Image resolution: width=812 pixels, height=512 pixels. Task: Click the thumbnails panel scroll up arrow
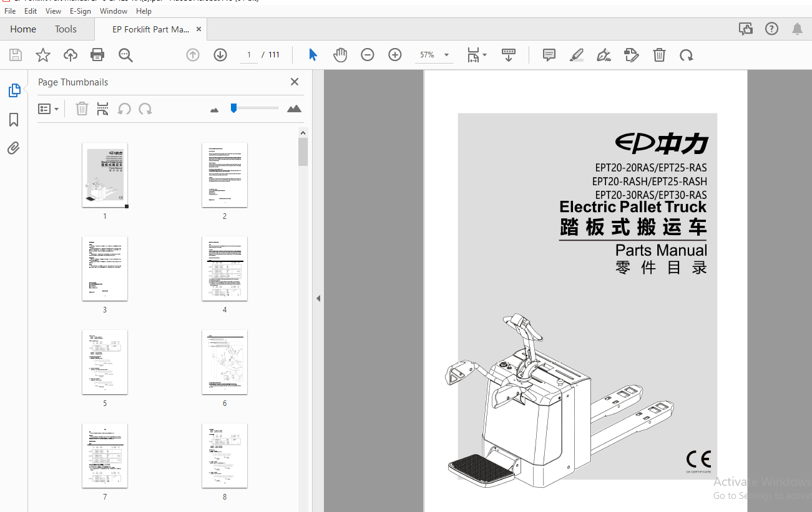(x=303, y=132)
